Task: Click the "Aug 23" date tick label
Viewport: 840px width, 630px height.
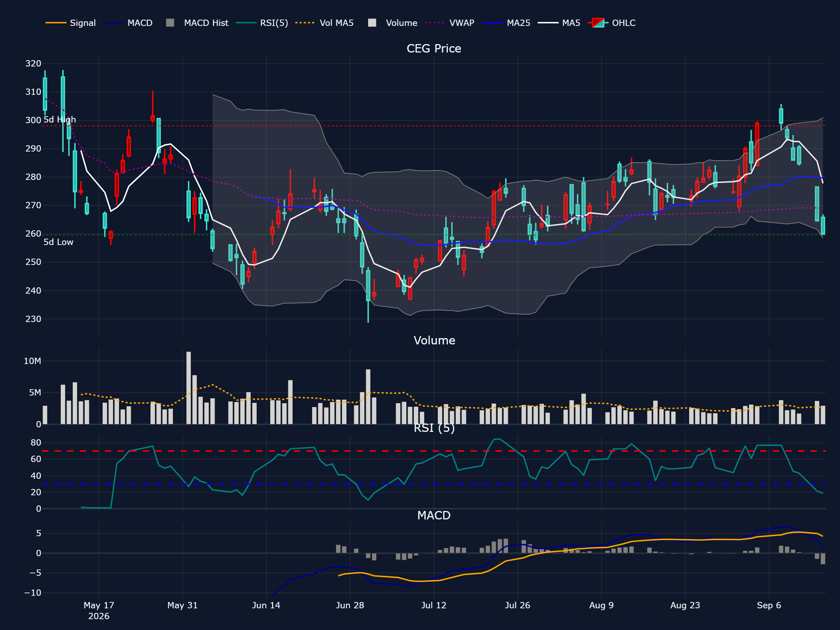Action: pyautogui.click(x=685, y=605)
